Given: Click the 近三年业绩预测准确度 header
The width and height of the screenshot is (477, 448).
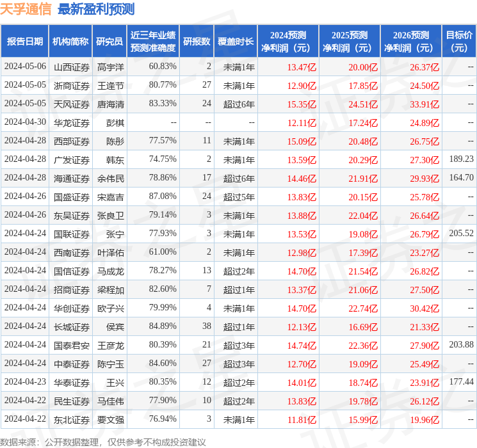Looking at the screenshot, I should [x=153, y=42].
